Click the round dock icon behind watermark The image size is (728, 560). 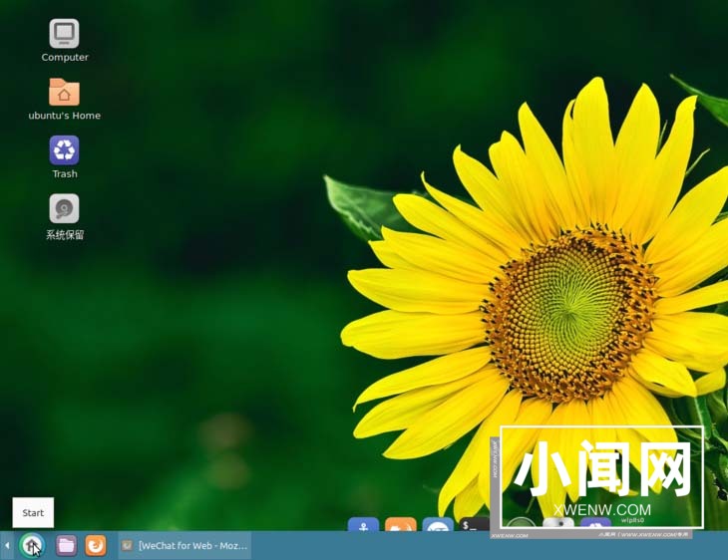pyautogui.click(x=520, y=525)
